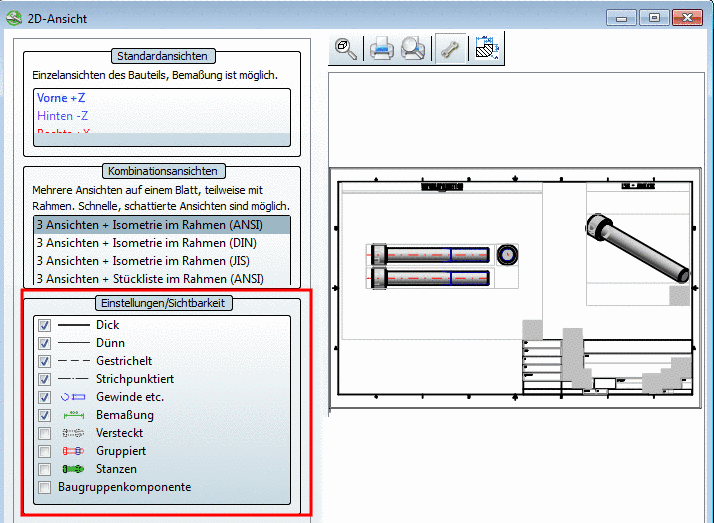Select 3 Ansichten + Stückliste im Rahmen (ANSI)
Screen dimensions: 714x523
coord(162,279)
